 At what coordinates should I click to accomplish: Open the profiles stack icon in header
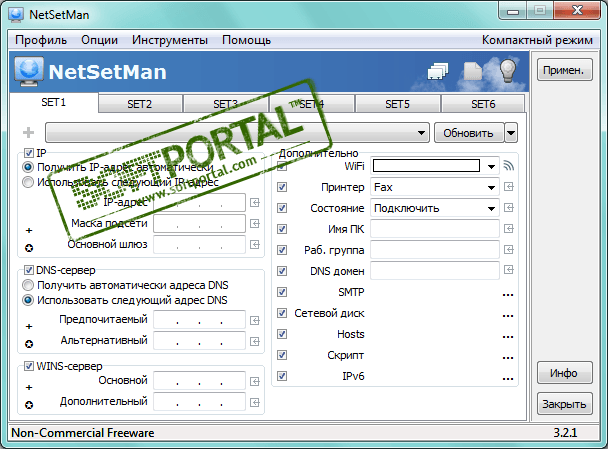[x=438, y=71]
